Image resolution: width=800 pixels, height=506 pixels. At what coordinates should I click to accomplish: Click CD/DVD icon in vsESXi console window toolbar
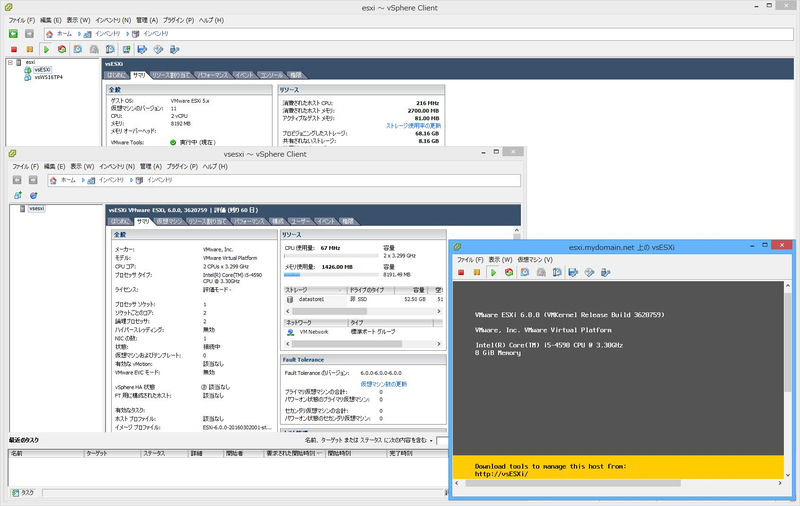[589, 272]
